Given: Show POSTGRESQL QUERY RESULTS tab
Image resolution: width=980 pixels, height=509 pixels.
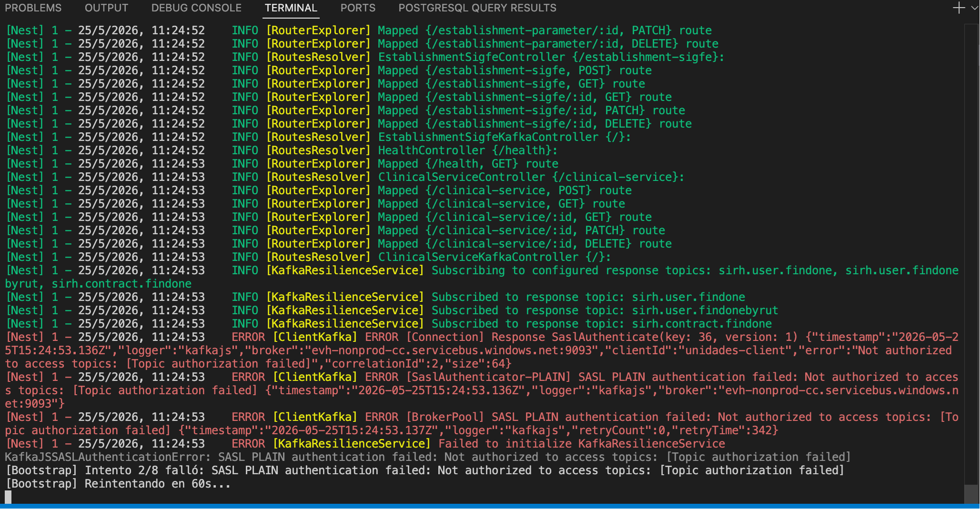Looking at the screenshot, I should pyautogui.click(x=477, y=8).
